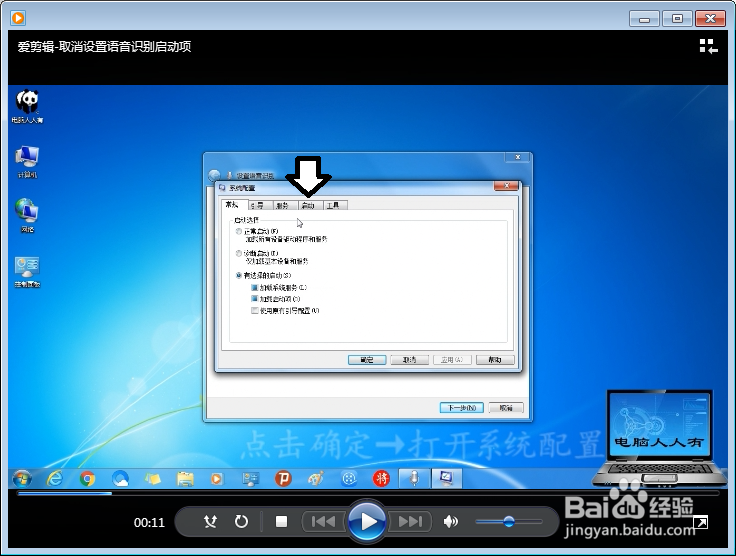736x556 pixels.
Task: Open the 电脑人人有 panda desktop icon
Action: [x=27, y=107]
